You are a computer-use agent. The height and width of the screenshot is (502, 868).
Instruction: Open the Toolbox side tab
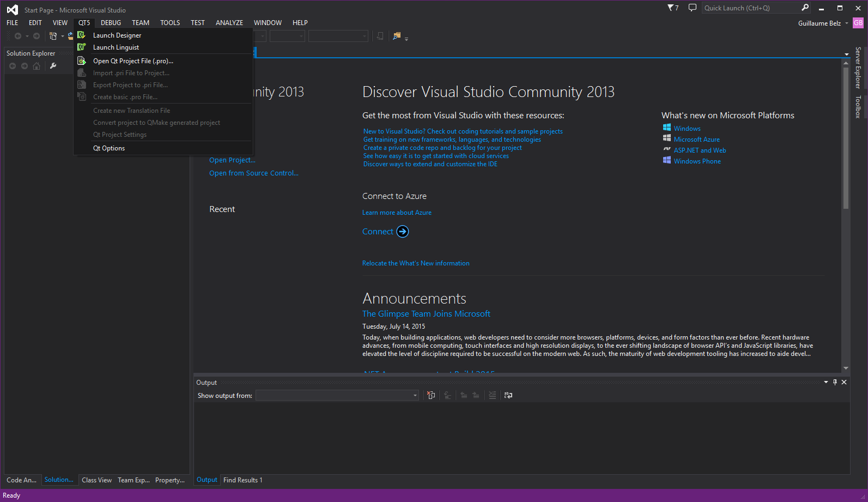[x=858, y=107]
